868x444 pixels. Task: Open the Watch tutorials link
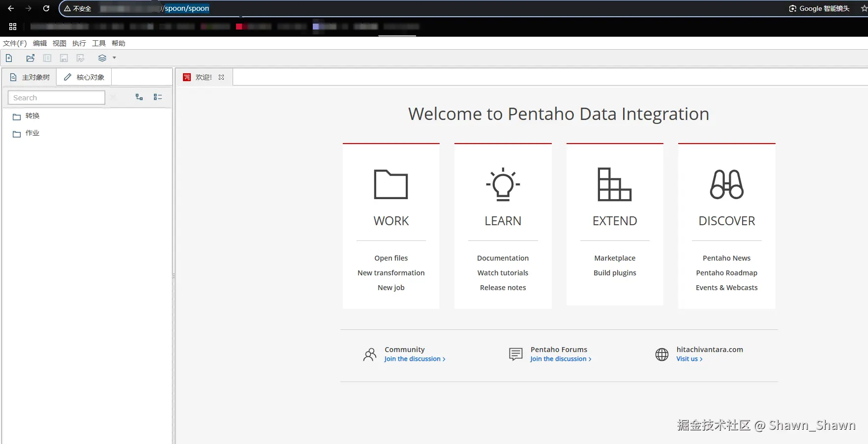click(x=503, y=273)
